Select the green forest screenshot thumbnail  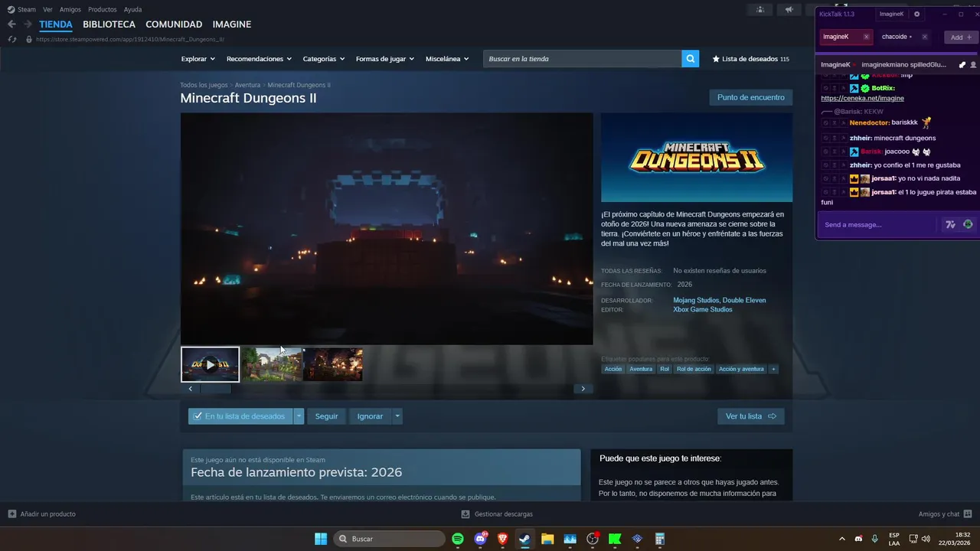coord(273,364)
